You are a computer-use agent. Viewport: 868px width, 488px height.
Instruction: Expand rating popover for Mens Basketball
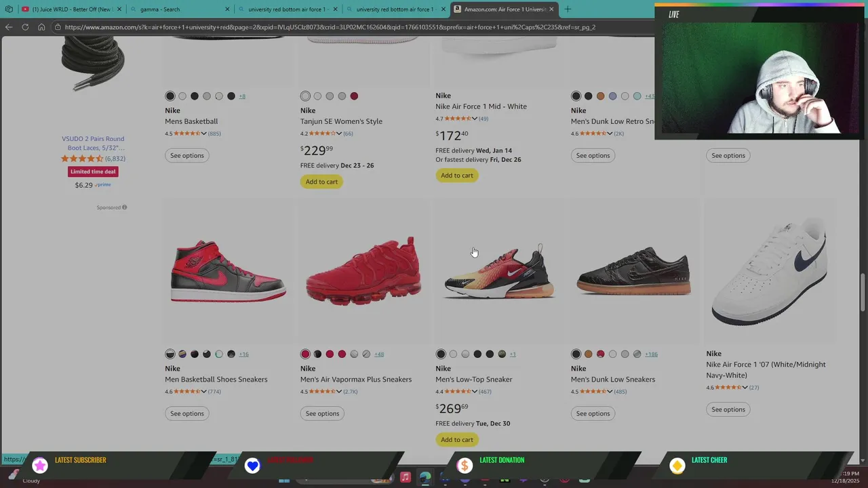click(x=204, y=134)
